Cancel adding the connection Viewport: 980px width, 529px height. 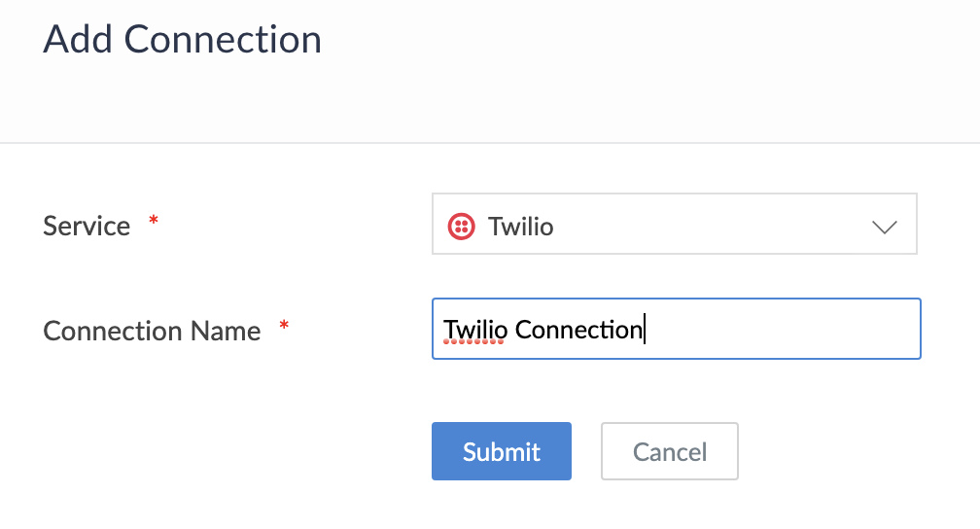[670, 451]
